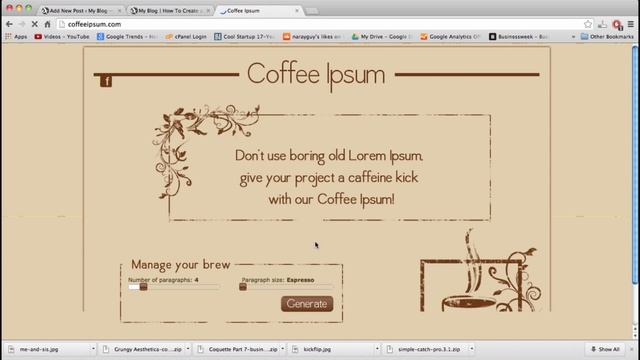Open the My Drive - Google bookmark
The width and height of the screenshot is (640, 360).
381,37
